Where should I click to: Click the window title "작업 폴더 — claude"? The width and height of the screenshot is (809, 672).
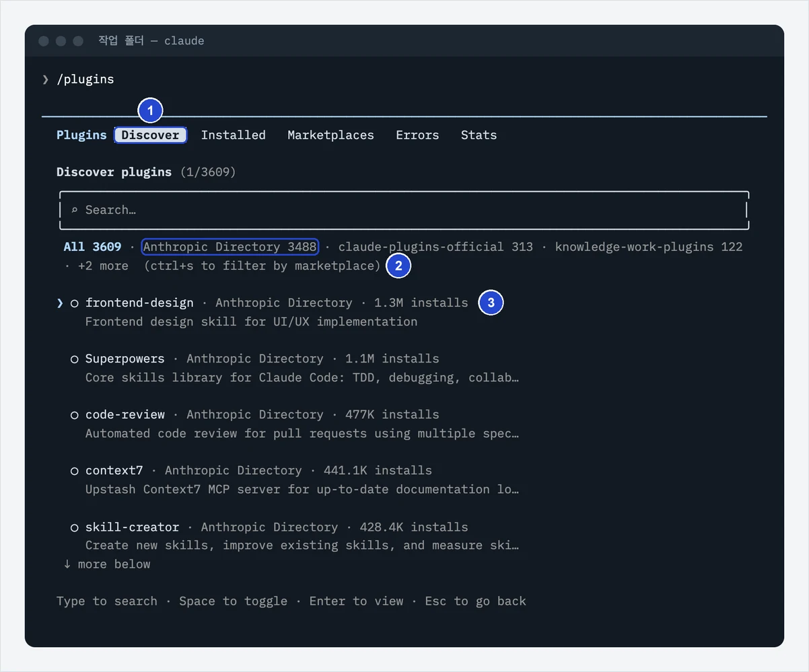coord(151,40)
